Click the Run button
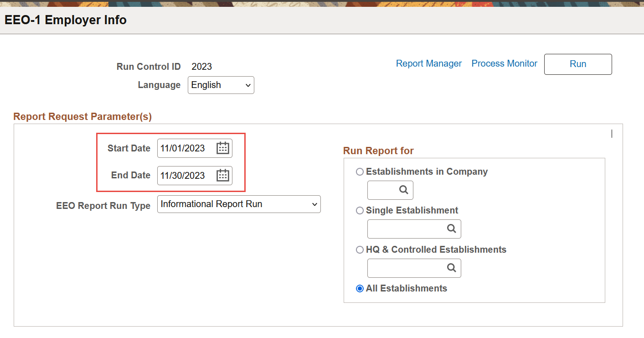Image resolution: width=644 pixels, height=338 pixels. pyautogui.click(x=578, y=64)
